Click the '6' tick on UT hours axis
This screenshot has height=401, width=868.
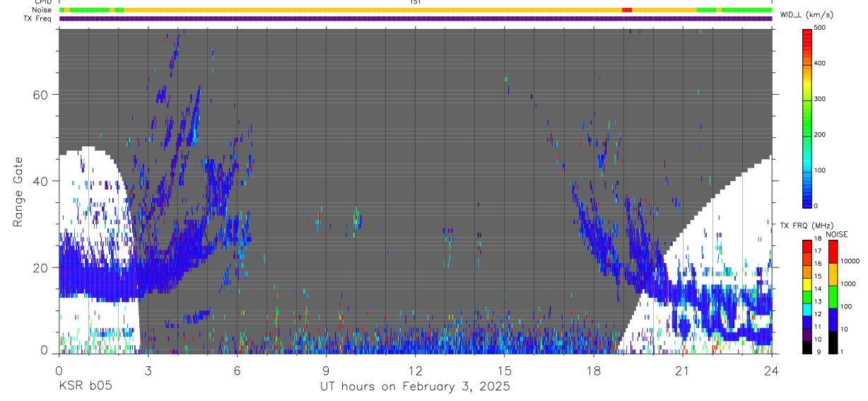coord(237,370)
